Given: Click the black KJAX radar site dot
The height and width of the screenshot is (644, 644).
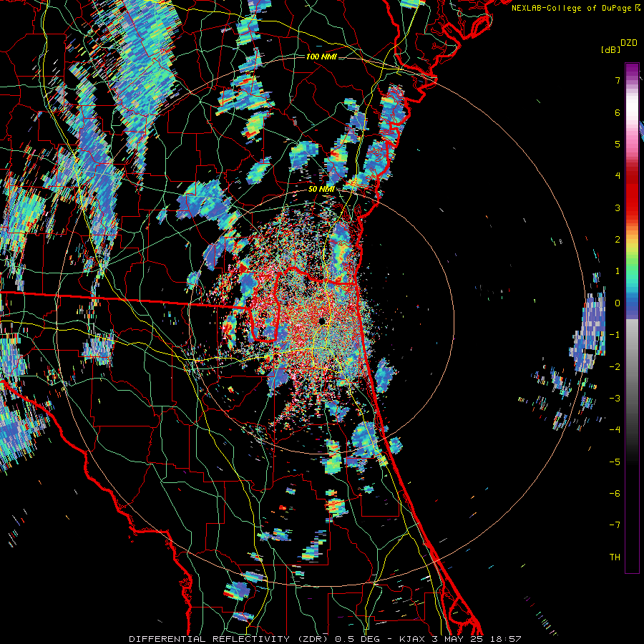Looking at the screenshot, I should (322, 321).
